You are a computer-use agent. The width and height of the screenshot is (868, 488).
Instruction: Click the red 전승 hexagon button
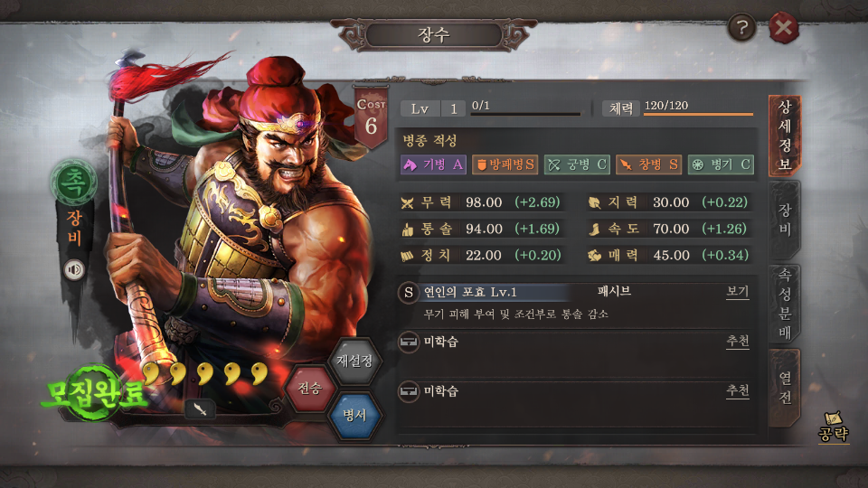pos(310,389)
